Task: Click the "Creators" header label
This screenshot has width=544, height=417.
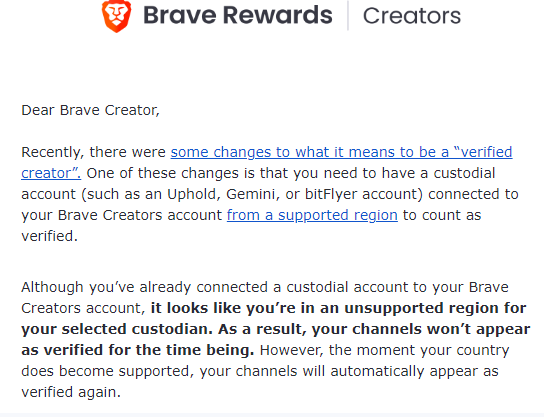Action: [412, 16]
